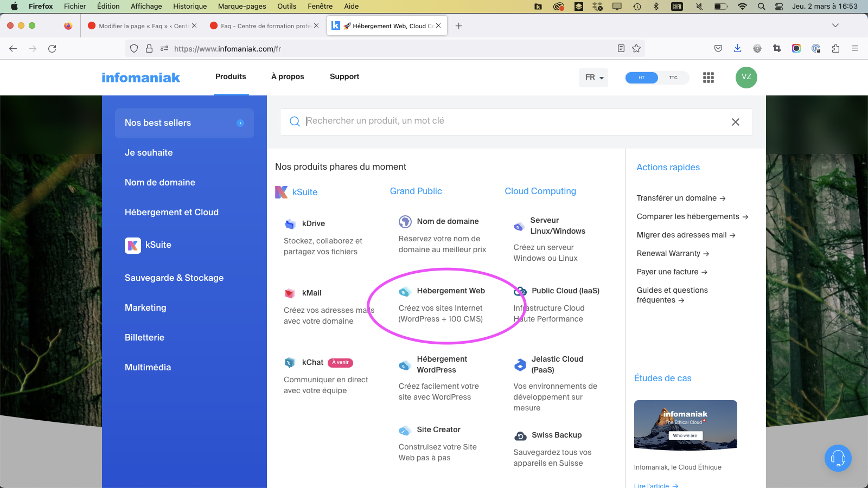Open the FR language dropdown
Image resolution: width=868 pixels, height=488 pixels.
593,78
